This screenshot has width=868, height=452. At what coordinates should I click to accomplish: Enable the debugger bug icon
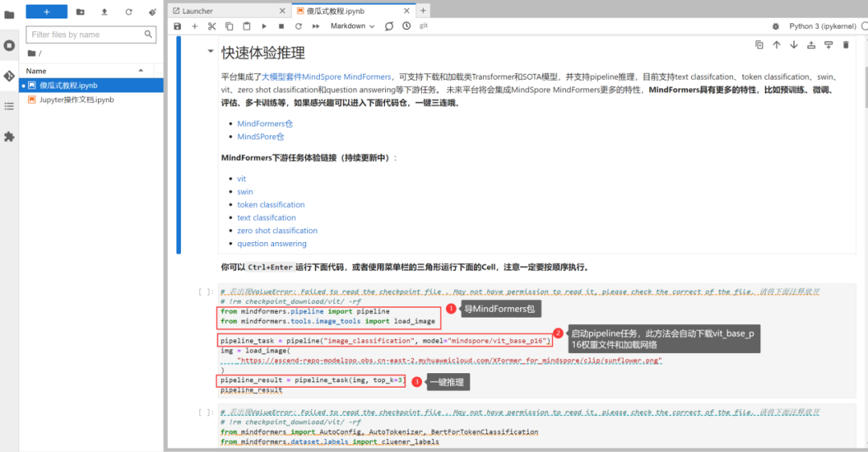point(776,26)
